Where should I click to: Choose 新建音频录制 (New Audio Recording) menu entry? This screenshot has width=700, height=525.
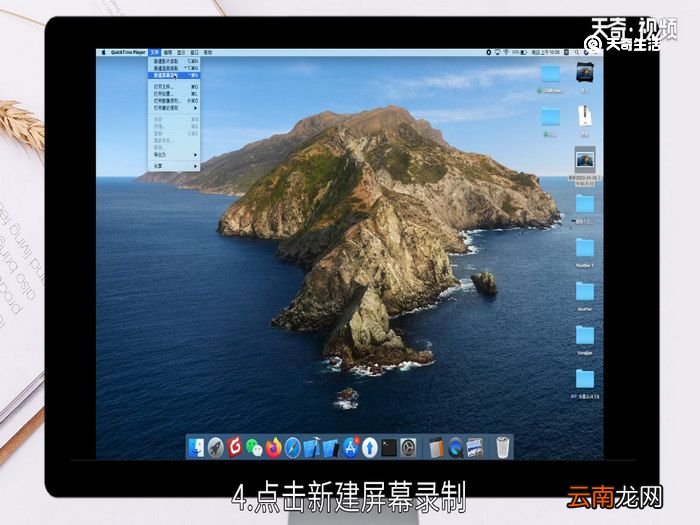tap(174, 68)
